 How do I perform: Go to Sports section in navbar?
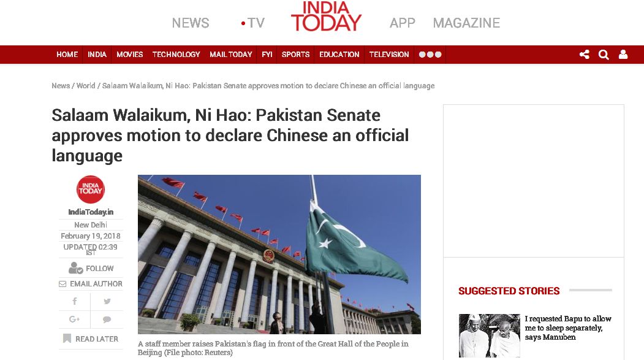coord(295,55)
